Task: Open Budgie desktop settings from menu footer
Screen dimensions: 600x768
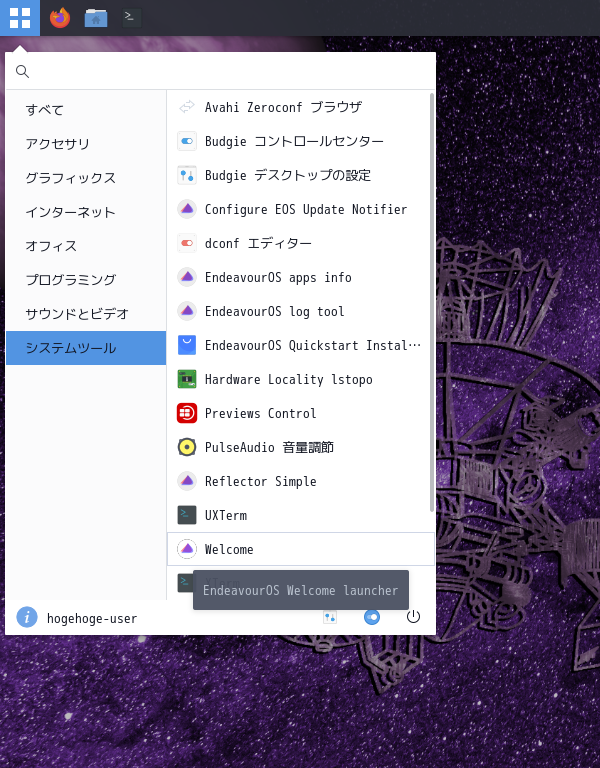Action: [x=330, y=617]
